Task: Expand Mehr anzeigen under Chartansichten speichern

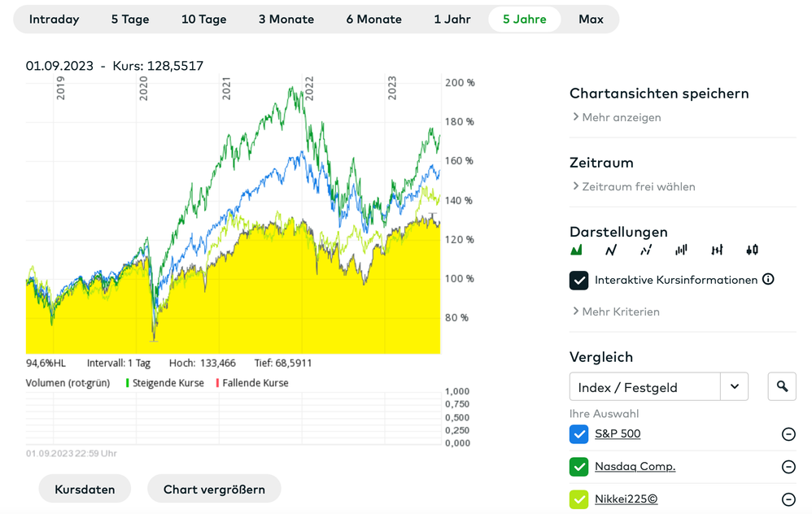Action: coord(617,118)
